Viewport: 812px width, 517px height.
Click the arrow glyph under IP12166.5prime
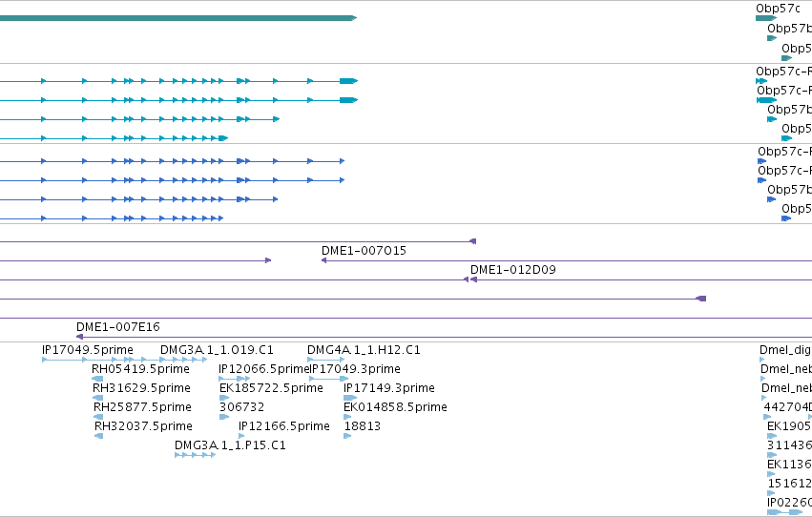click(241, 436)
